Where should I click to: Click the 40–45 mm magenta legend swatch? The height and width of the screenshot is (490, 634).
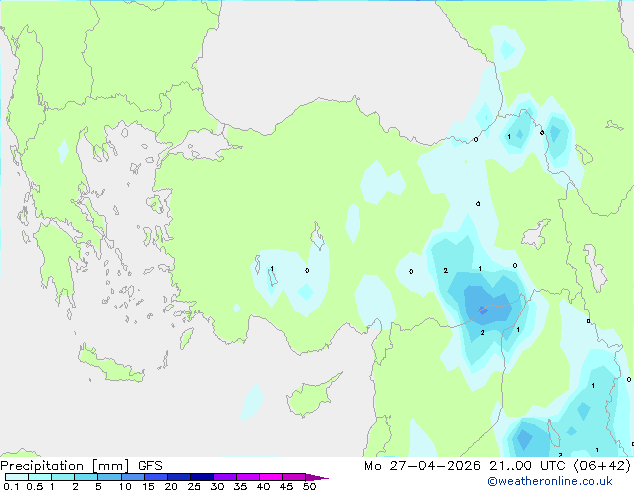[x=271, y=477]
